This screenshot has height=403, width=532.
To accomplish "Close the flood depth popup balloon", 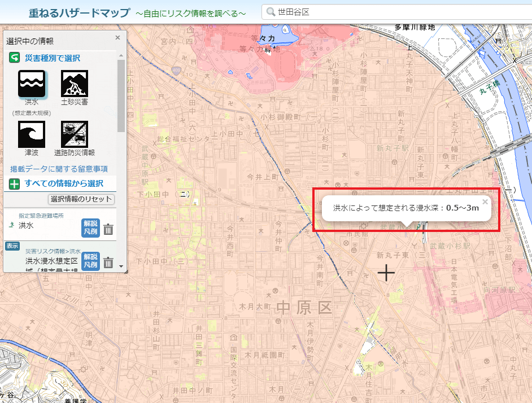I will [x=485, y=201].
